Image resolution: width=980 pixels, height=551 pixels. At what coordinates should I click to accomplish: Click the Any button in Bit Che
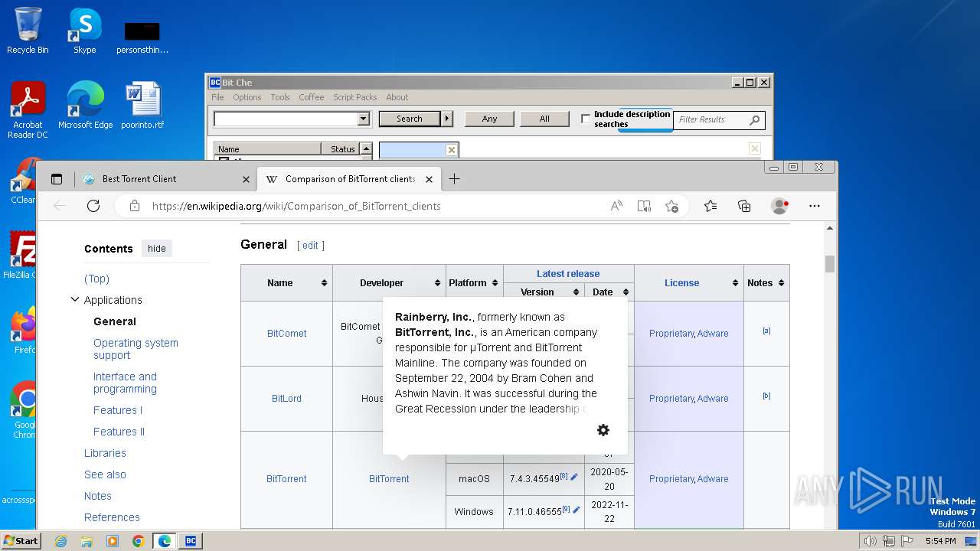coord(490,119)
